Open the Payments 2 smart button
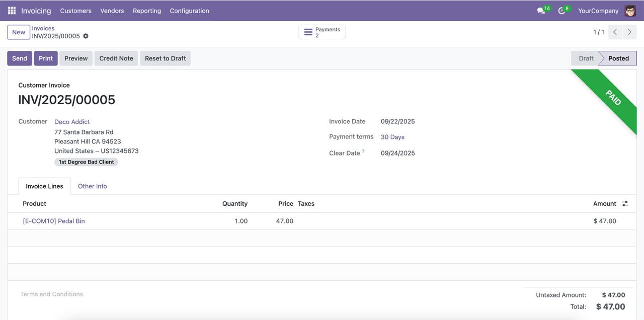This screenshot has width=644, height=320. 322,32
